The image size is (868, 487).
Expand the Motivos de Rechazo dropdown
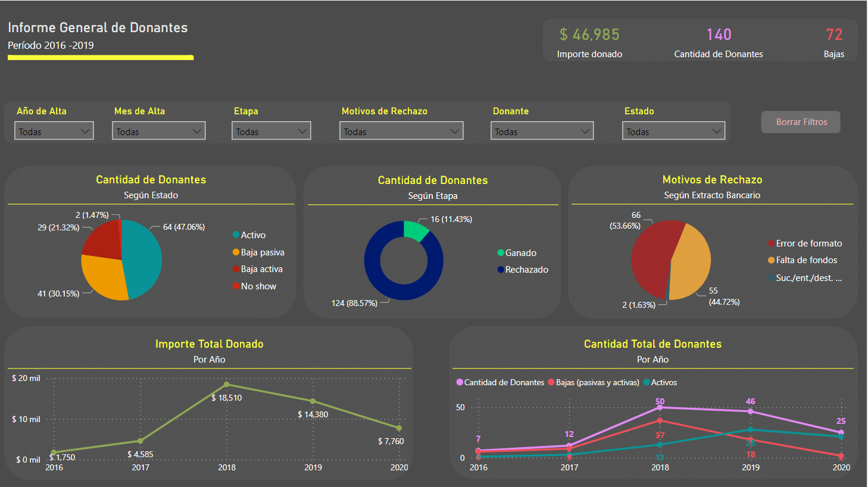(401, 131)
